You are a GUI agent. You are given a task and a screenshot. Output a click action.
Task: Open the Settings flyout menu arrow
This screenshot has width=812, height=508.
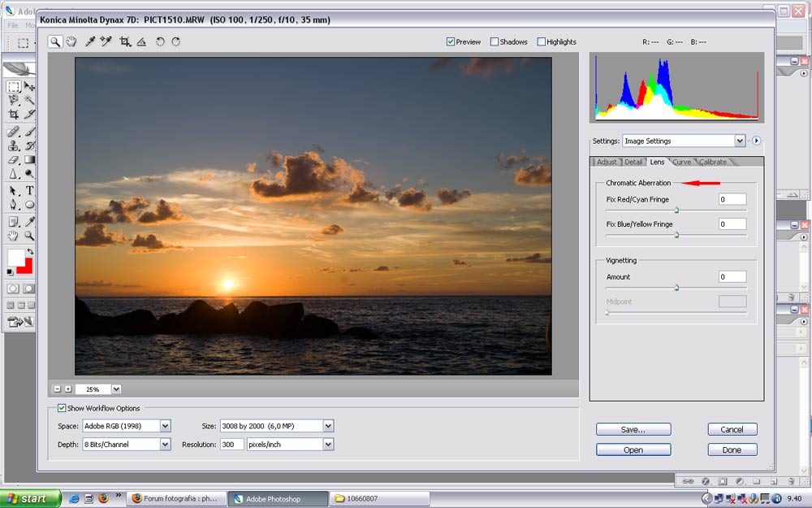tap(757, 141)
